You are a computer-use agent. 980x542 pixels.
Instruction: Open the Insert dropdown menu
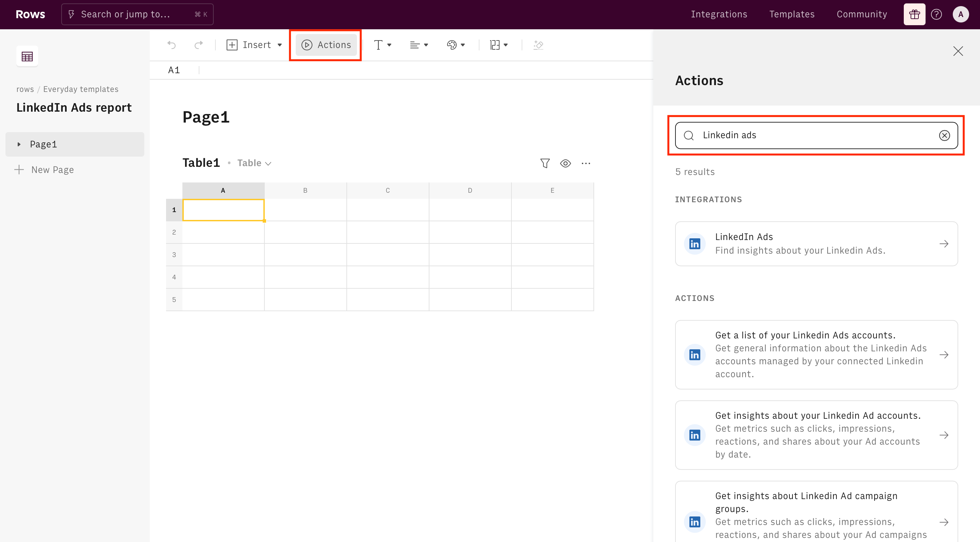pos(254,45)
